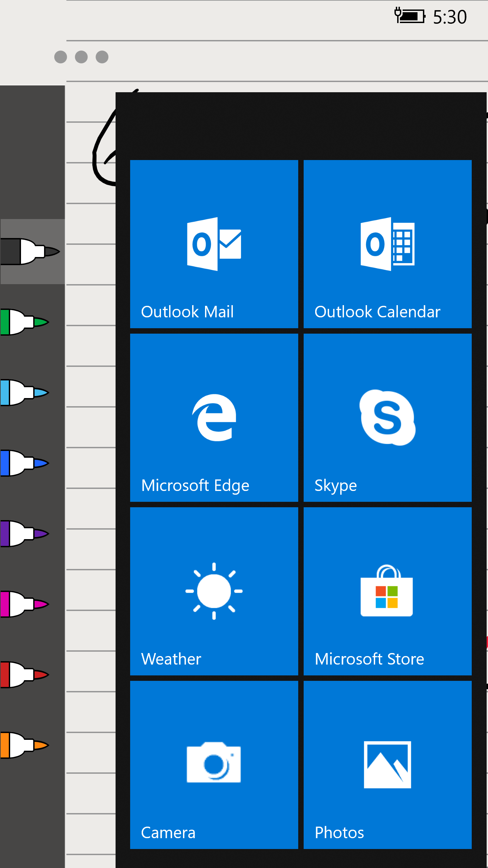Screen dimensions: 488x868
Task: Launch the Microsoft Store tile
Action: 387,591
